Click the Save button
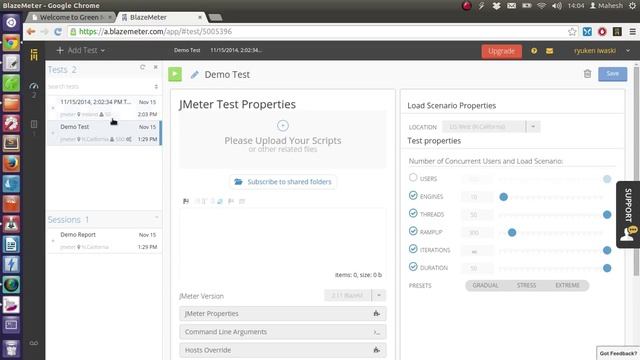The width and height of the screenshot is (640, 360). [613, 73]
